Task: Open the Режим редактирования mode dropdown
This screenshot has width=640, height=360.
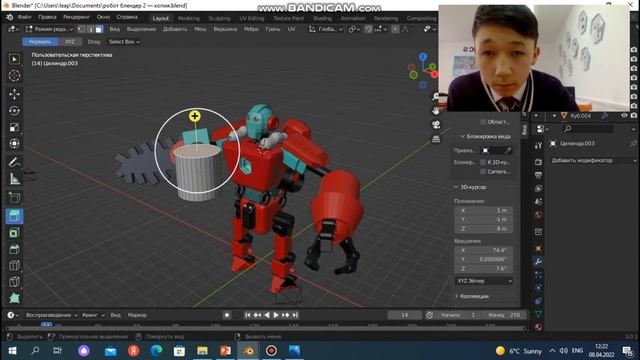Action: coord(49,29)
